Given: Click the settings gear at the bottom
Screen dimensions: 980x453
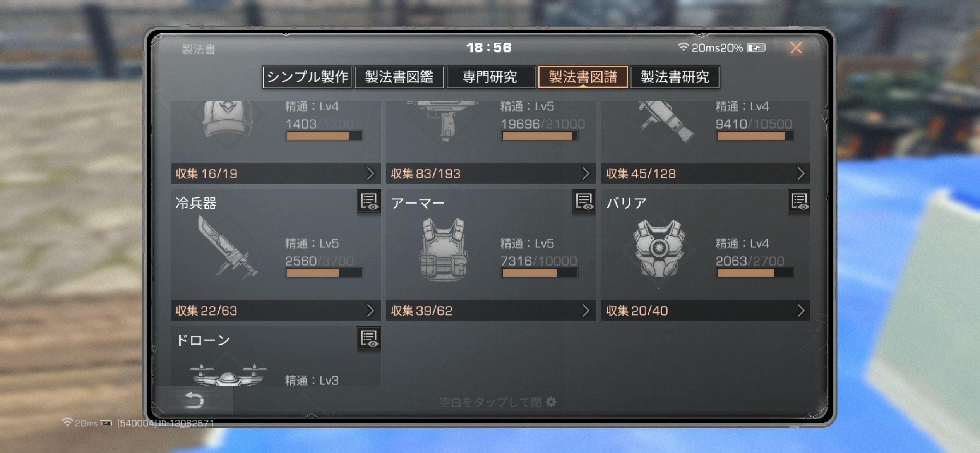Looking at the screenshot, I should 551,402.
